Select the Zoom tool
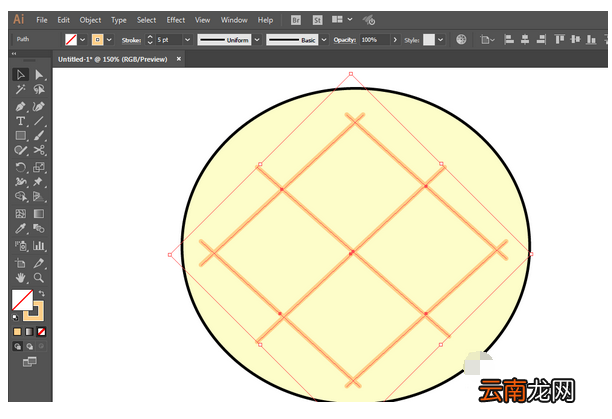 (x=38, y=278)
